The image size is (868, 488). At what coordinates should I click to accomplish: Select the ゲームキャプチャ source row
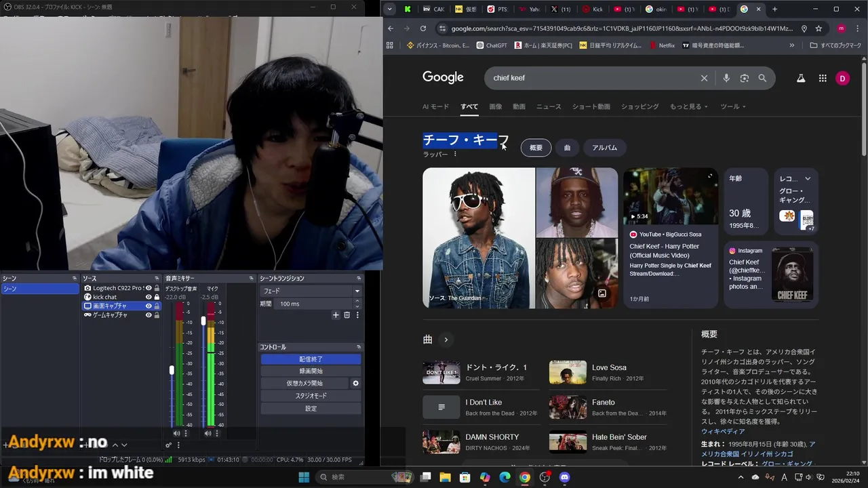click(120, 314)
